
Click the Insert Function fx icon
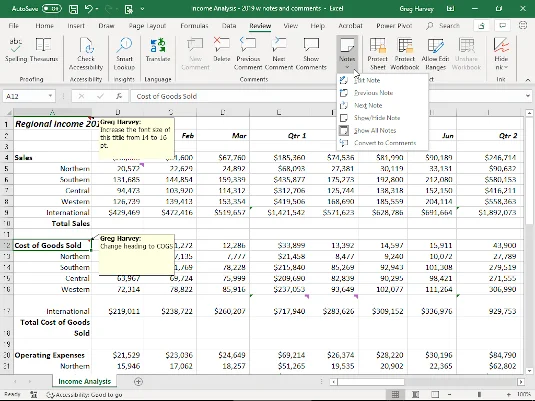tap(119, 96)
